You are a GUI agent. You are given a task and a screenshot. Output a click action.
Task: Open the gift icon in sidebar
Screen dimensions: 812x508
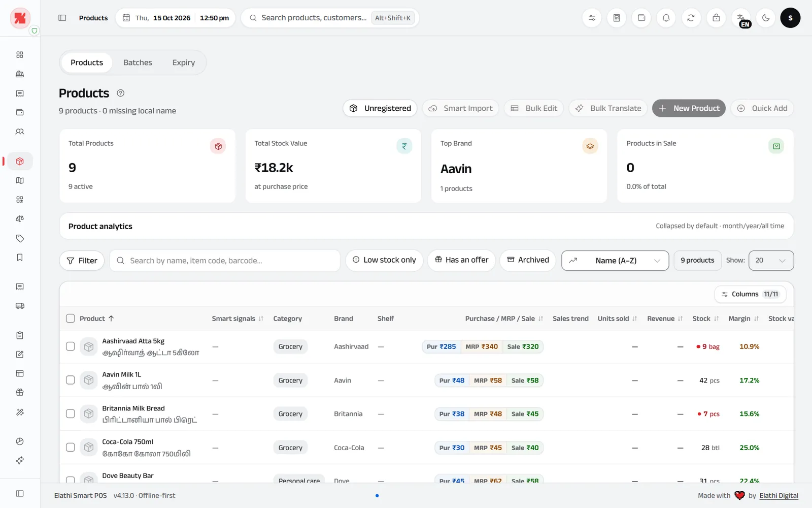point(20,392)
